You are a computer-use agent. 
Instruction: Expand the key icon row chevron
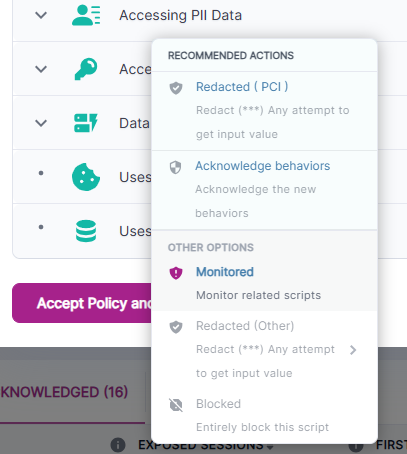41,69
